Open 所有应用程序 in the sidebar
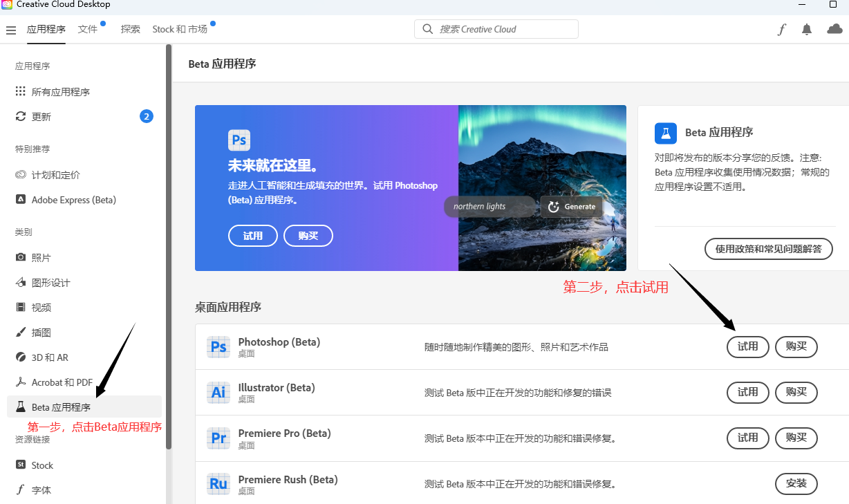849x504 pixels. [60, 92]
